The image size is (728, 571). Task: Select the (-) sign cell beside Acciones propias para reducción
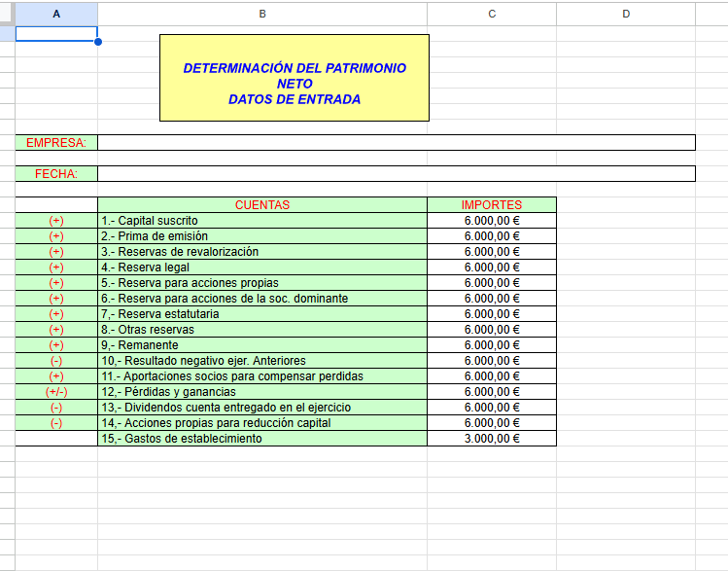tap(56, 423)
